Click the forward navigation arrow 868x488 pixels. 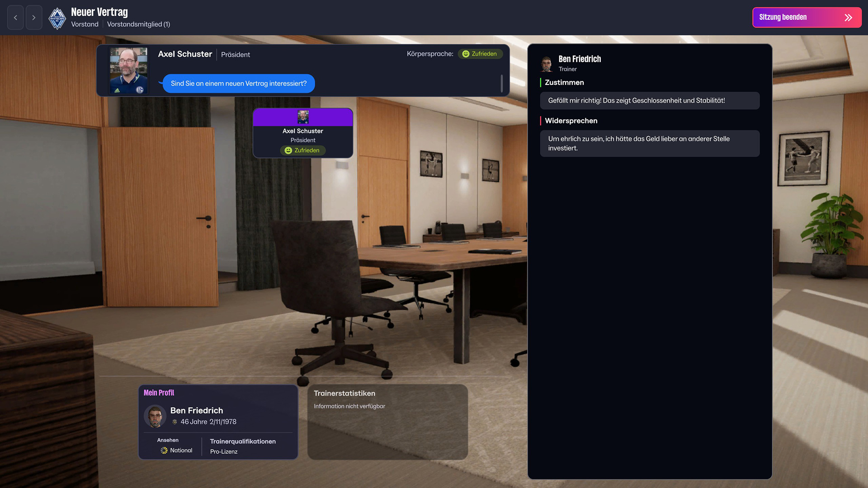tap(34, 18)
